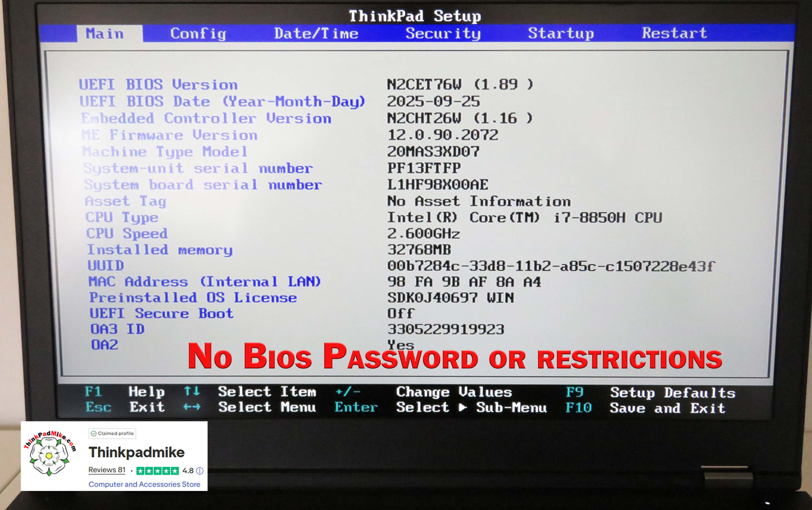The width and height of the screenshot is (812, 510).
Task: Click OA3 ID value 3305229919923
Action: point(446,329)
